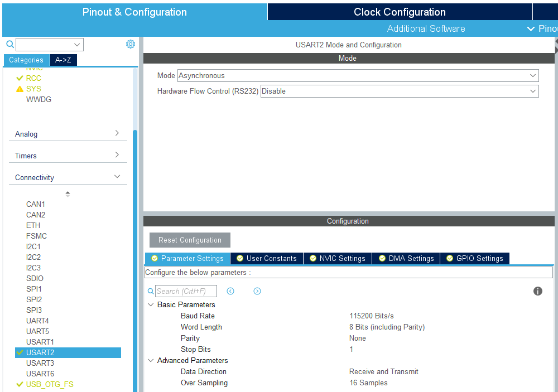Open the GPIO Settings tab
The width and height of the screenshot is (558, 392).
tap(475, 259)
